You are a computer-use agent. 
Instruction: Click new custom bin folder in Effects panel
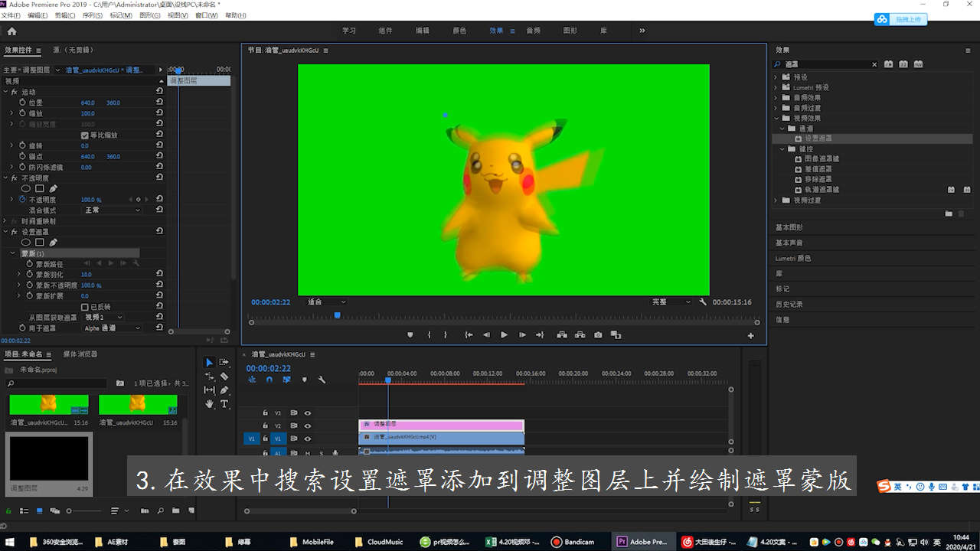pyautogui.click(x=949, y=214)
